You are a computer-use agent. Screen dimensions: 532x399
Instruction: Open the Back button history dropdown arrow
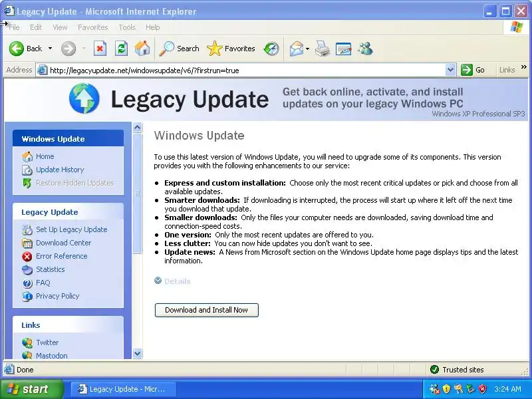pos(51,49)
